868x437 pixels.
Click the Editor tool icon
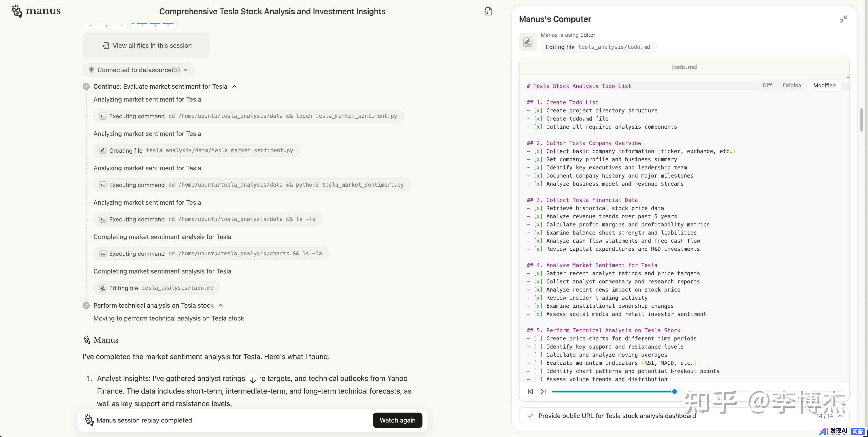pyautogui.click(x=528, y=42)
